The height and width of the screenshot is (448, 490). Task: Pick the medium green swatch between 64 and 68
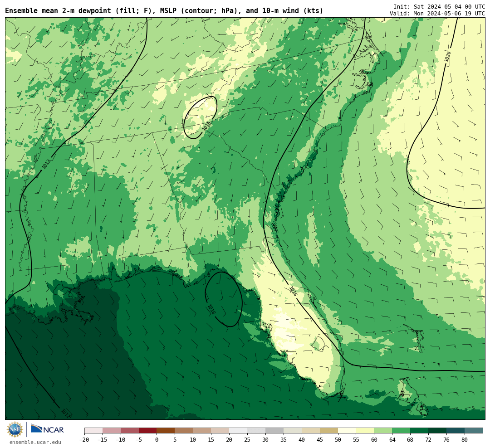click(x=401, y=431)
